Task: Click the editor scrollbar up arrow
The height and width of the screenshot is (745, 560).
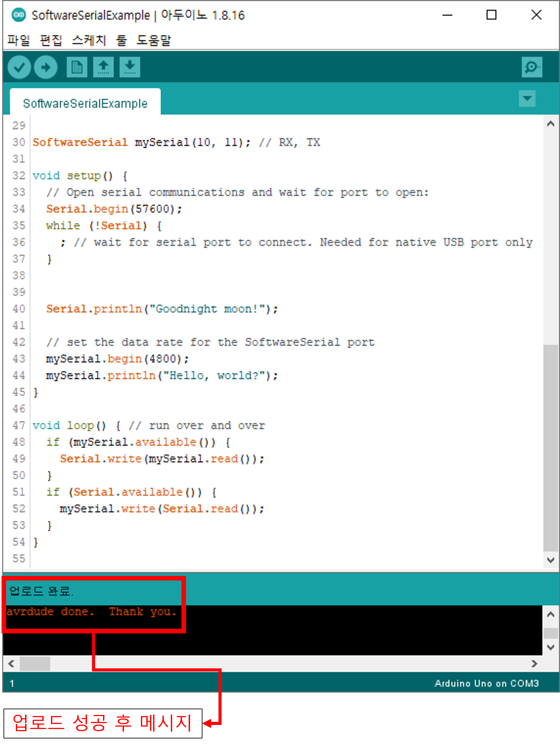Action: [551, 124]
